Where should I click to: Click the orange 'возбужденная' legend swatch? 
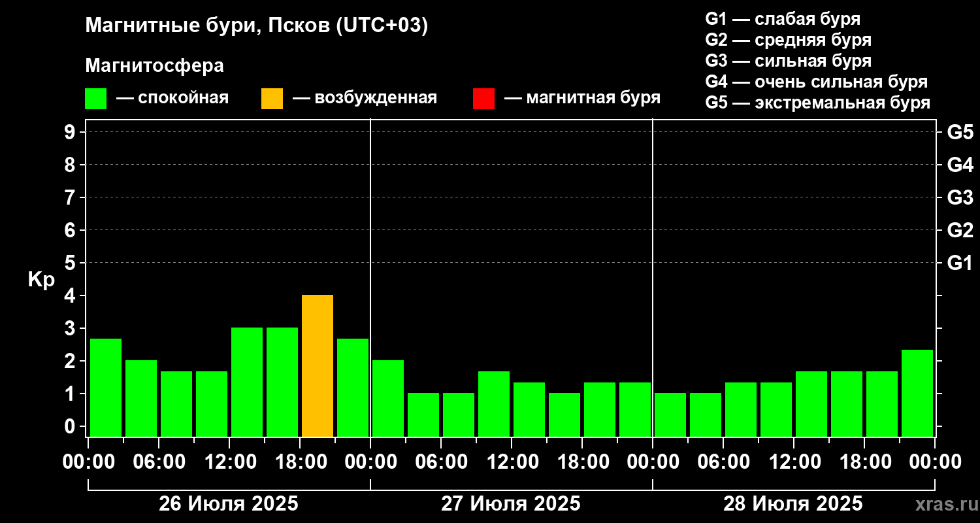(272, 98)
